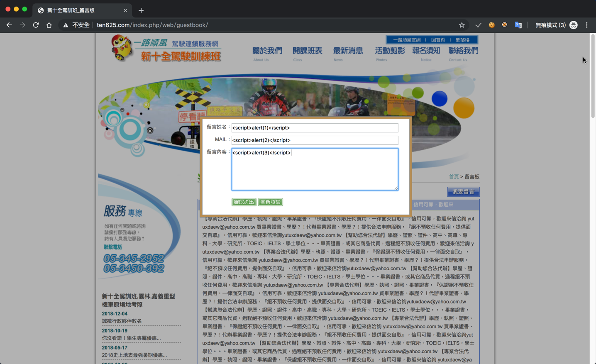Viewport: 596px width, 364px height.
Task: Go back with the browser back arrow
Action: coord(9,25)
